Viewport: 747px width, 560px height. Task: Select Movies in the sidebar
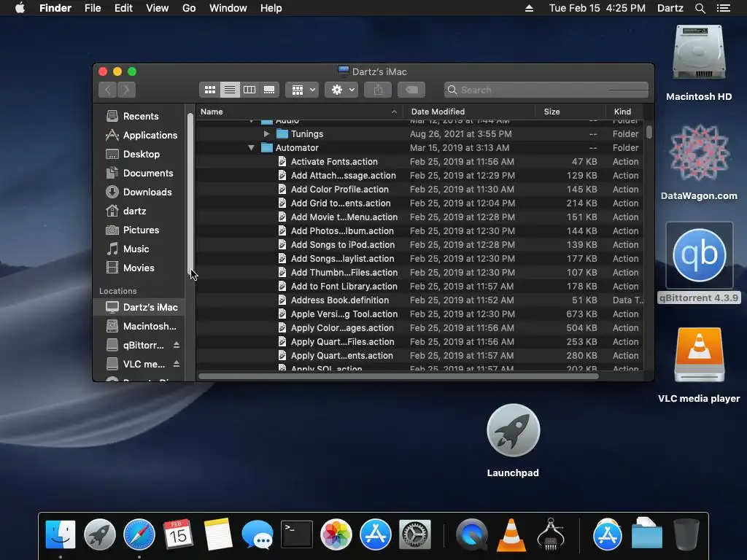(x=138, y=268)
